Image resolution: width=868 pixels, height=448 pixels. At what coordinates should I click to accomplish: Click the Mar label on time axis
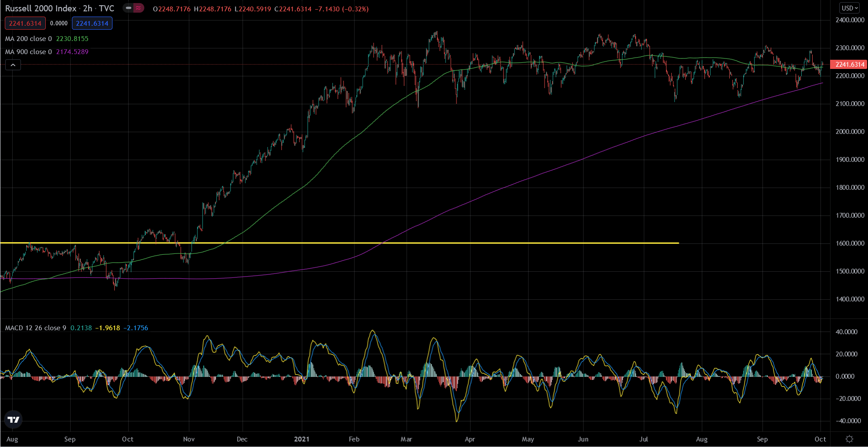click(406, 439)
